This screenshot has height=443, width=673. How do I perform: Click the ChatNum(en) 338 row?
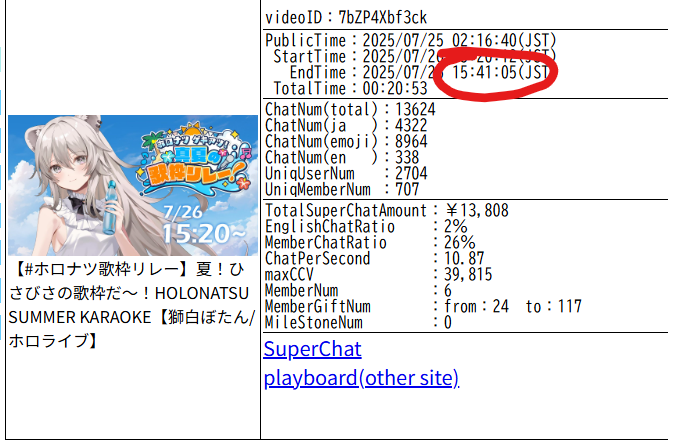click(342, 157)
